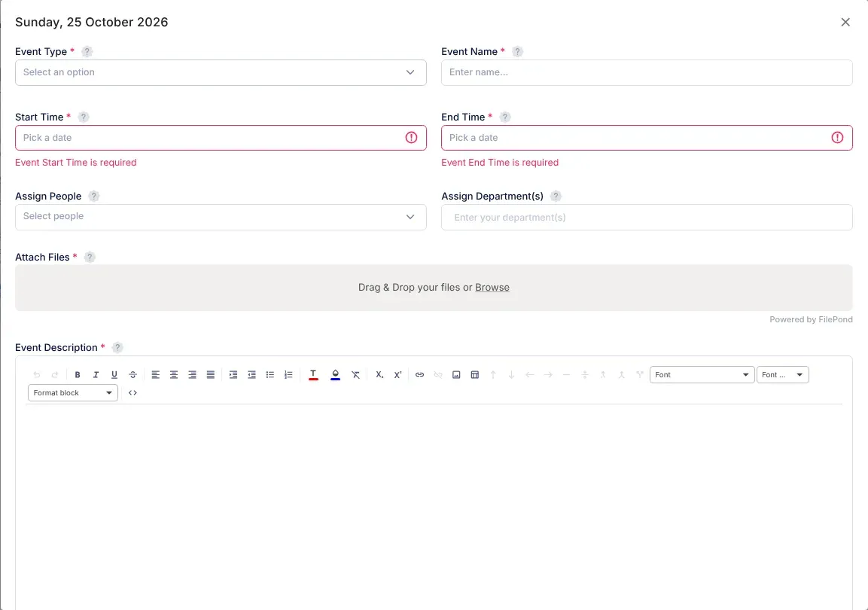
Task: Toggle HTML source code view
Action: click(x=132, y=392)
